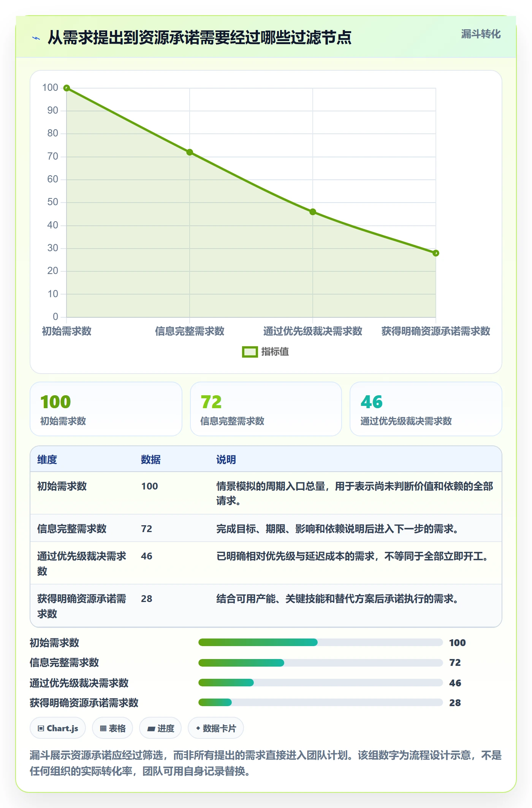Viewport: 532px width, 808px height.
Task: Click the chart data point at 72
Action: (x=190, y=152)
